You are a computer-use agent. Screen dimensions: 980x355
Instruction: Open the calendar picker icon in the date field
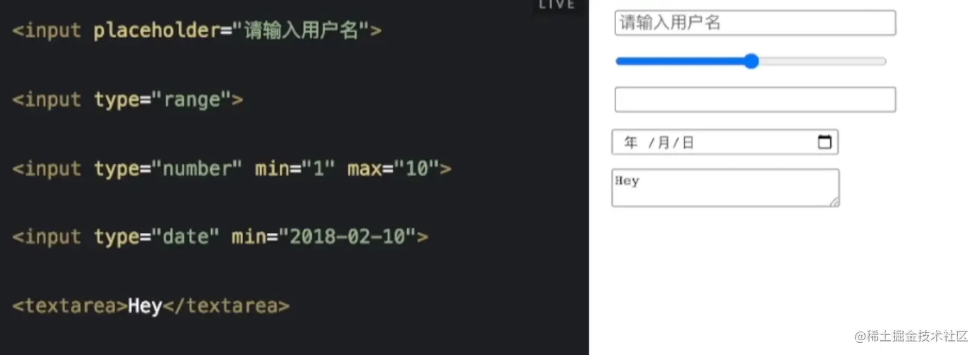824,142
